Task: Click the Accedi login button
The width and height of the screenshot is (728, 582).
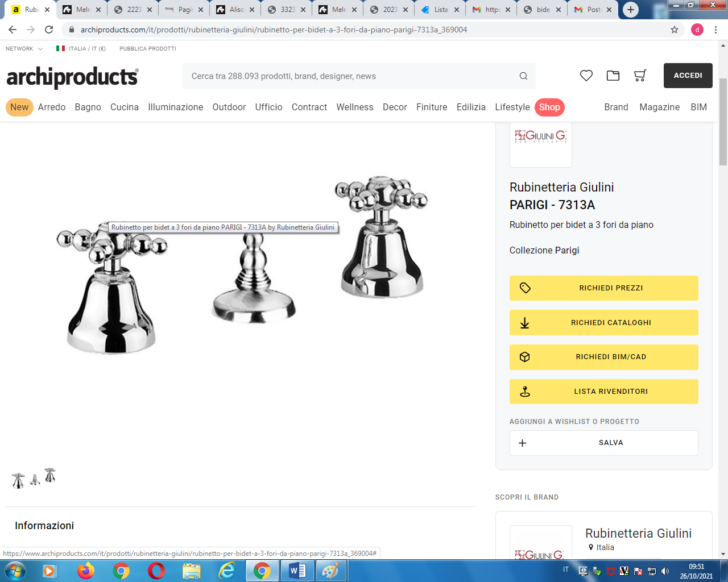Action: coord(688,76)
